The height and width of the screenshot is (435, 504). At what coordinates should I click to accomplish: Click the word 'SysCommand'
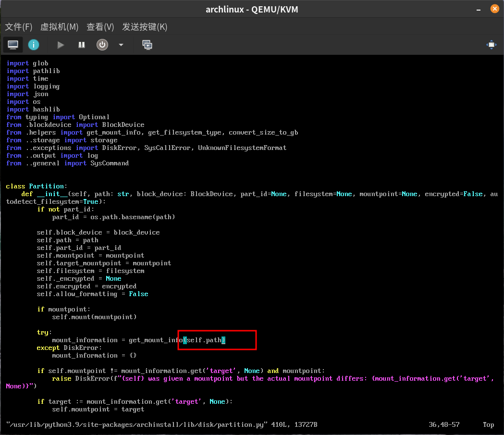110,163
